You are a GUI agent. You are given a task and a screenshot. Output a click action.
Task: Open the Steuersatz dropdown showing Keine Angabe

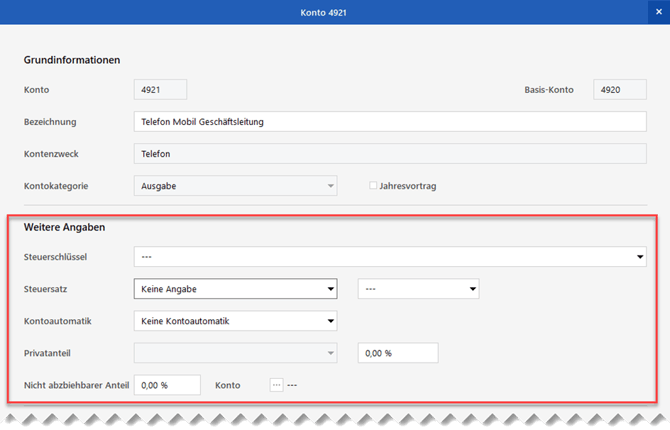[234, 289]
